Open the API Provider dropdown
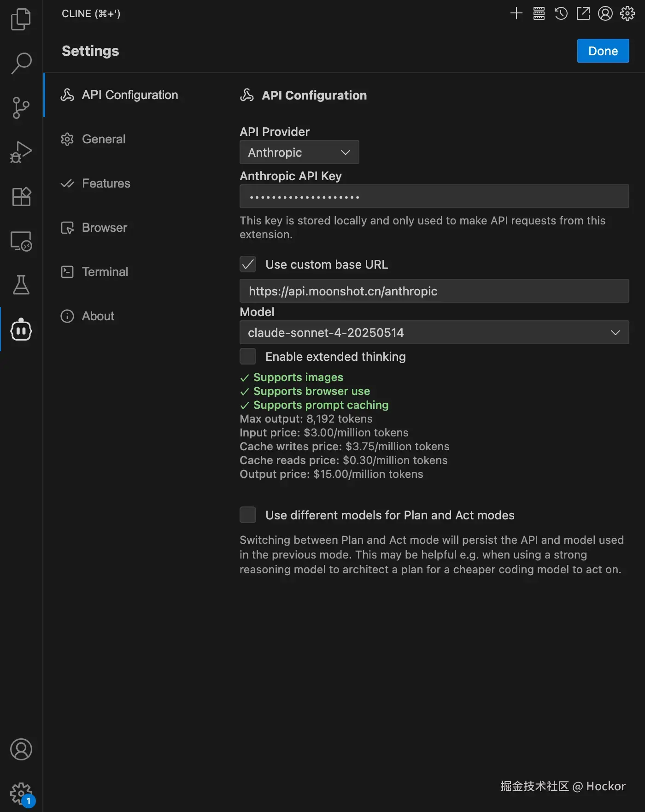Image resolution: width=645 pixels, height=812 pixels. (x=299, y=153)
